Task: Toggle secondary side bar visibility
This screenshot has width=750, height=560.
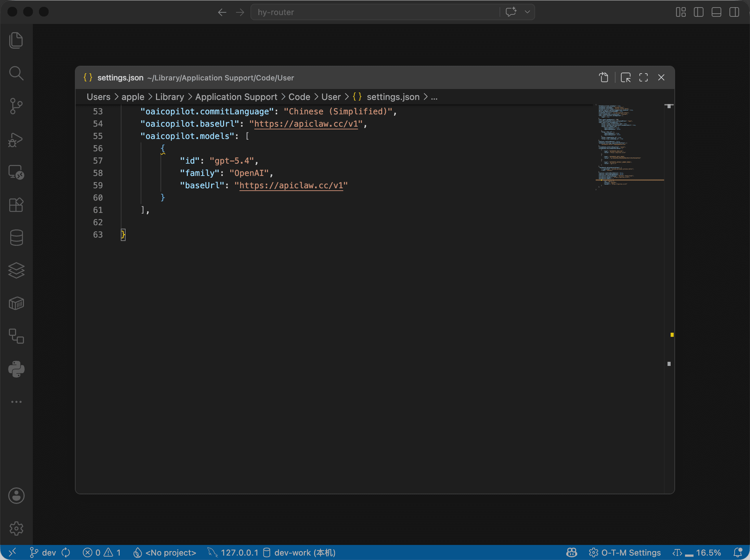Action: (x=734, y=12)
